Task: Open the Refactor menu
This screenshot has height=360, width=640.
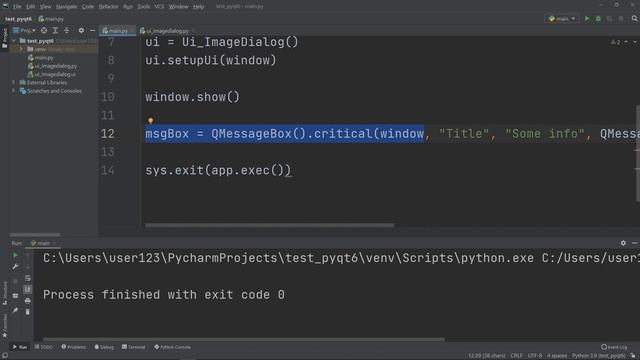Action: [108, 7]
